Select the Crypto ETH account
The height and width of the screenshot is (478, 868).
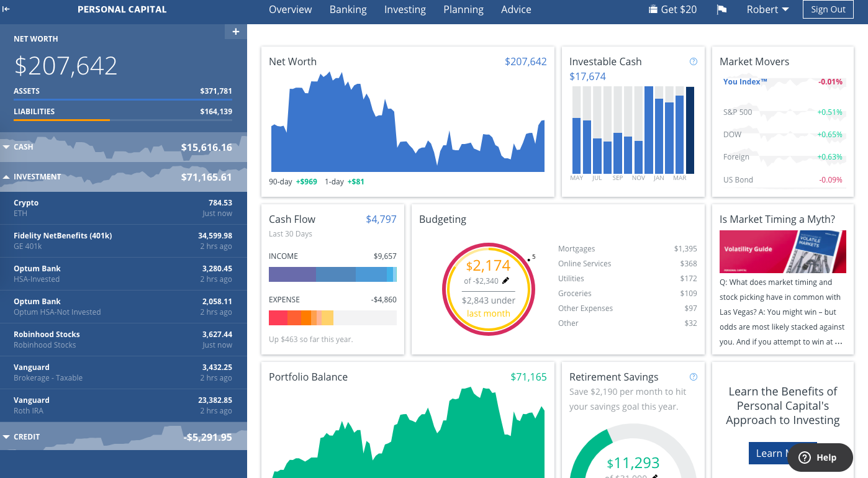124,208
